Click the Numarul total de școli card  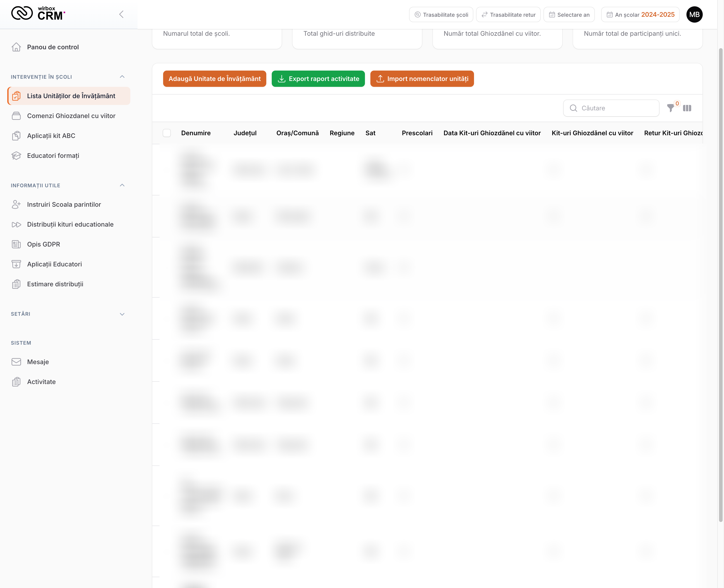coord(217,39)
